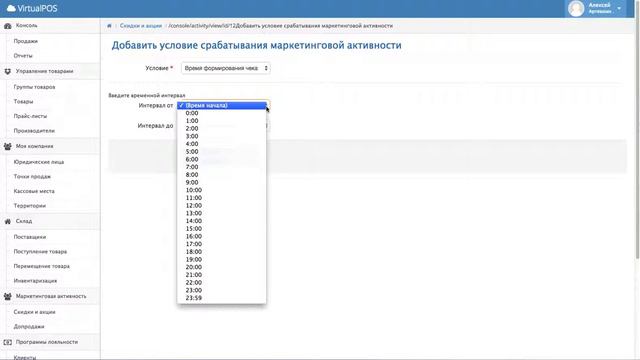Open the Условие dropdown selector
Viewport: 640px width, 360px height.
[226, 69]
